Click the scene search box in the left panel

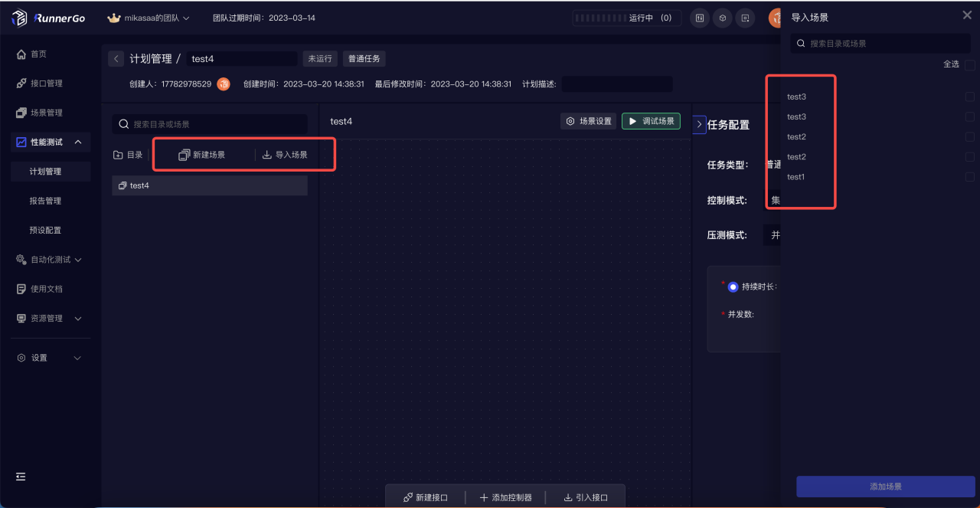[x=210, y=123]
